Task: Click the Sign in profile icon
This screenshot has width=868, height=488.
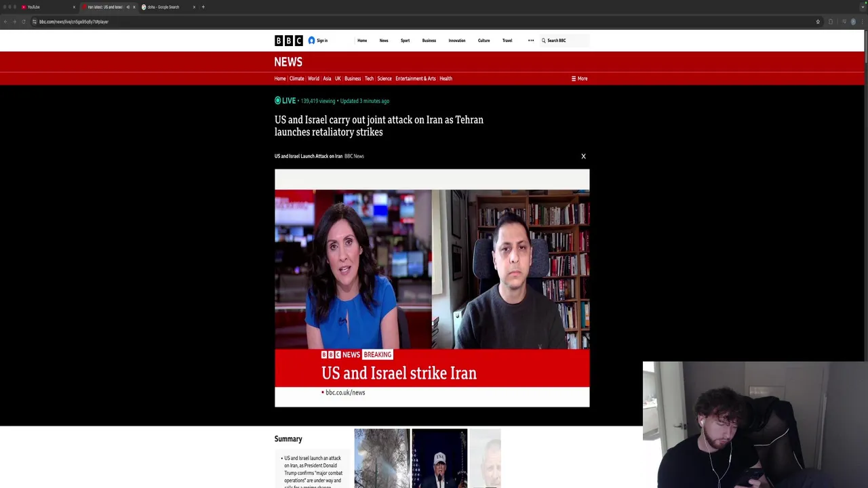Action: pos(311,41)
